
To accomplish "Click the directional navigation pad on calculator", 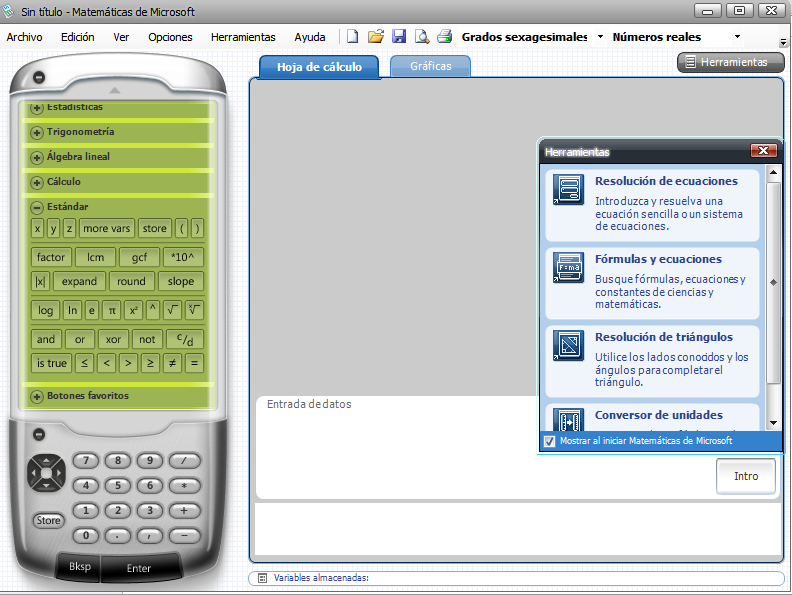I will pos(46,473).
